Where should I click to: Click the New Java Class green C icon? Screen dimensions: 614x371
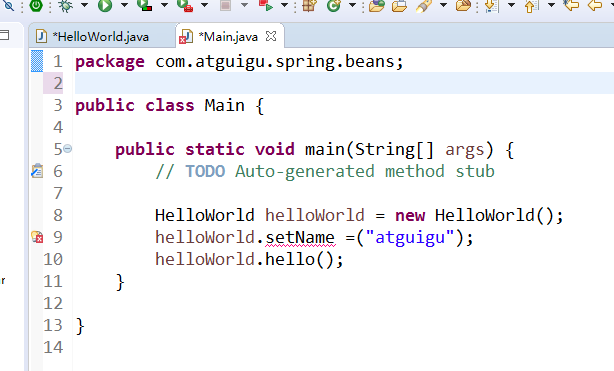click(x=334, y=5)
